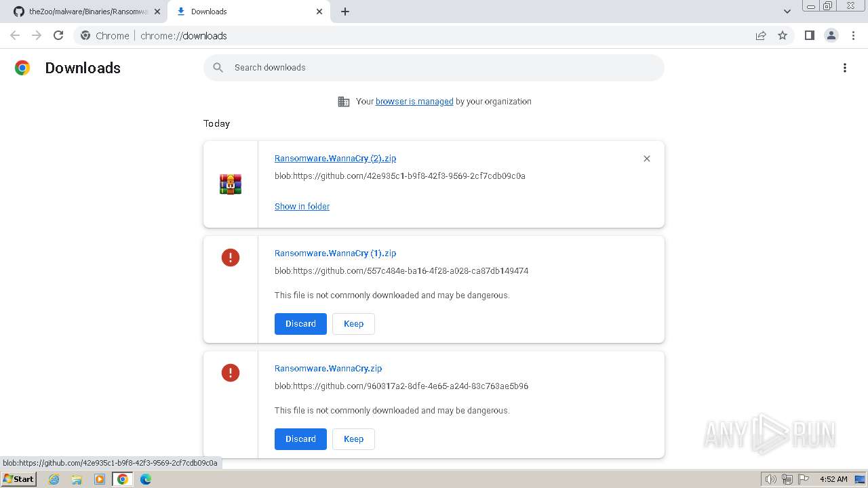This screenshot has width=868, height=488.
Task: Click the Chrome logo beside Downloads
Action: coord(22,68)
